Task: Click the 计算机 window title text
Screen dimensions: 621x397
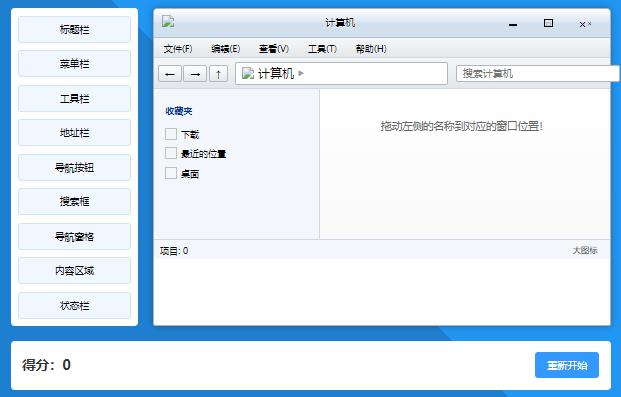Action: 340,23
